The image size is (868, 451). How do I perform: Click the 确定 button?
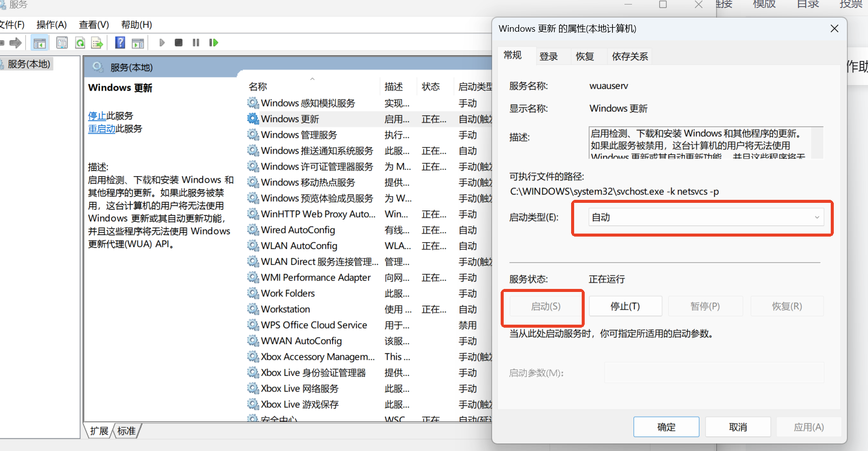click(666, 427)
